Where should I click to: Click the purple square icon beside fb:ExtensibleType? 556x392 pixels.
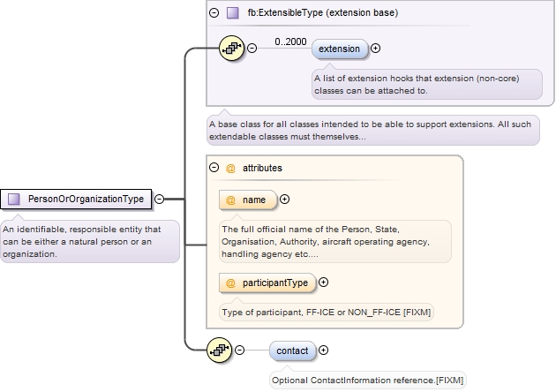click(233, 13)
